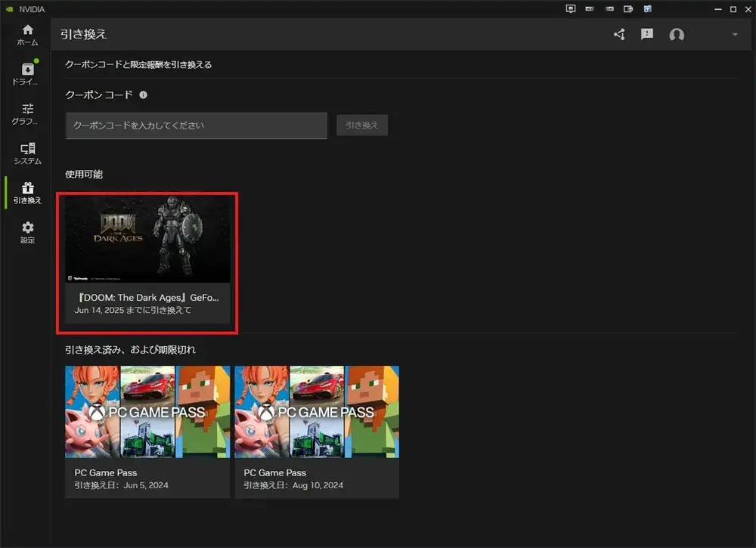The image size is (756, 548).
Task: Open the システム (System) sidebar icon
Action: click(27, 153)
